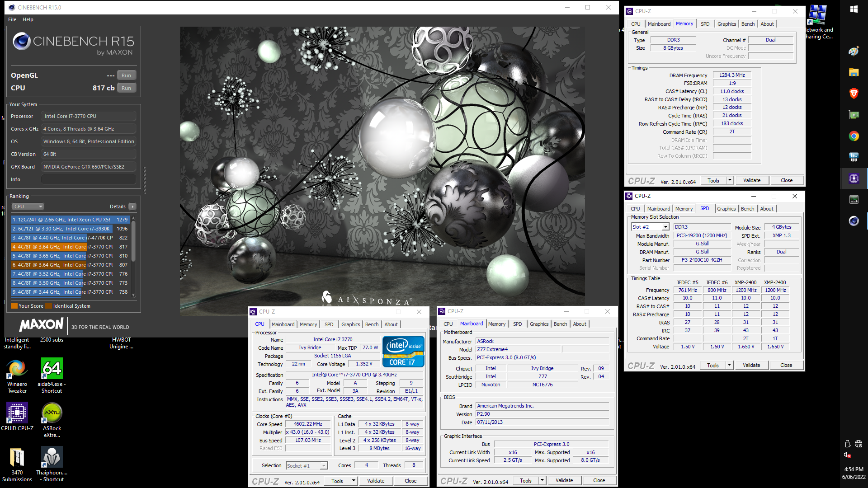Open Tools dropdown arrow in Mainboard CPU-Z window
This screenshot has width=868, height=488.
click(x=542, y=480)
